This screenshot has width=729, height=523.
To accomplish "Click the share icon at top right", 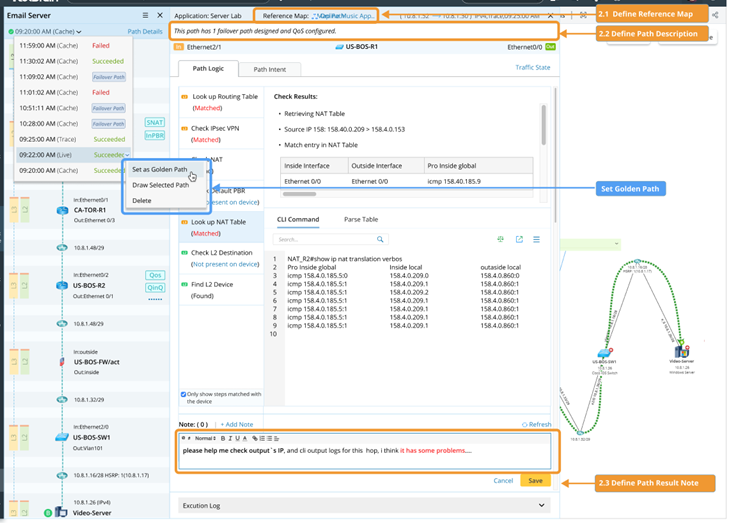I will tap(715, 16).
